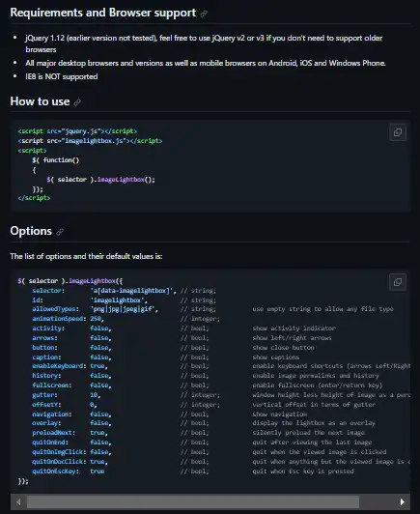Click the 250 value for animationSpeed
420x514 pixels.
97,319
